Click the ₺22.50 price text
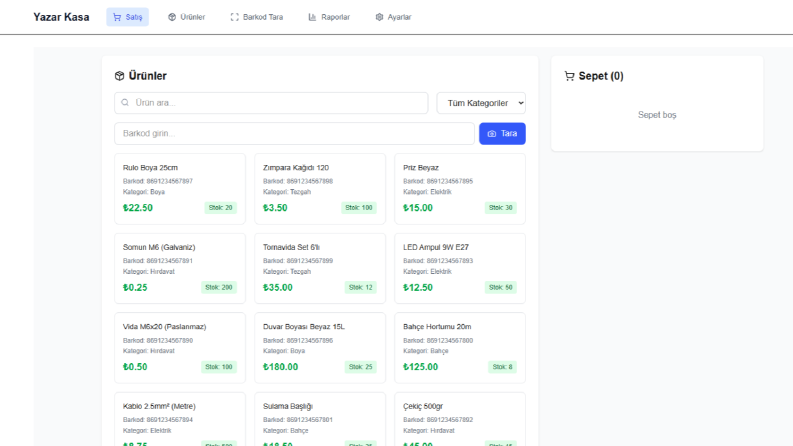This screenshot has height=446, width=793. [x=138, y=208]
